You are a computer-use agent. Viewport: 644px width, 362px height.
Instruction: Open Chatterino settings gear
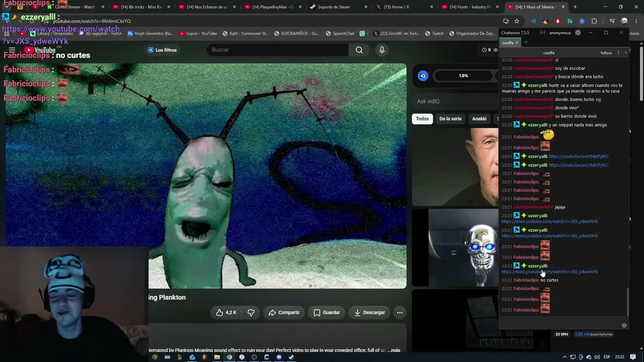click(x=578, y=33)
